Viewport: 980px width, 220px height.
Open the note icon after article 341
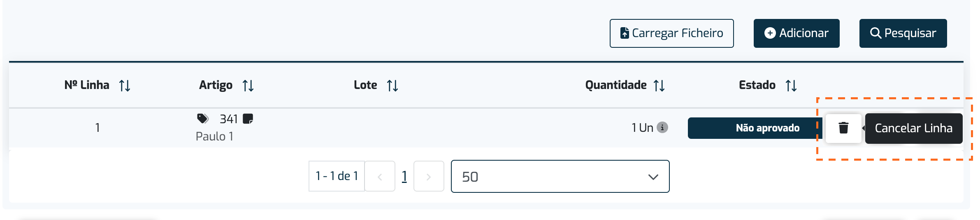248,119
